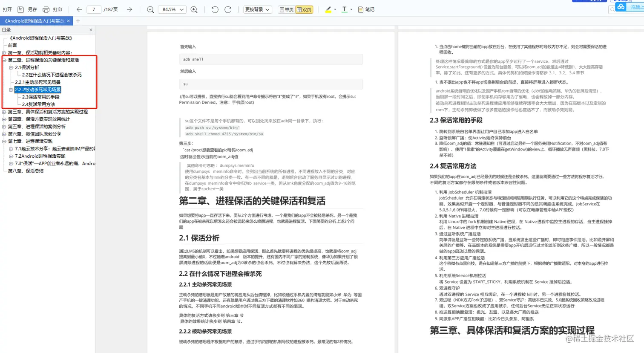Open text tool color dropdown arrow
This screenshot has height=353, width=644.
(351, 9)
